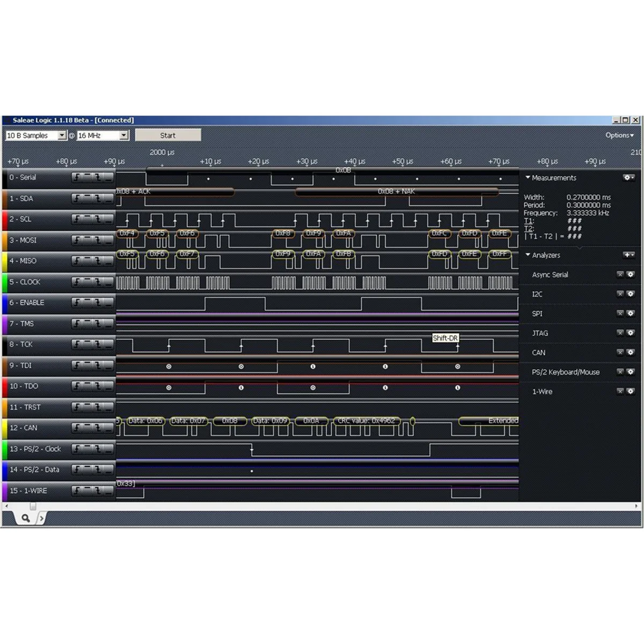The height and width of the screenshot is (644, 644).
Task: Click the horizontal scrollbar thumb under channels
Action: click(33, 506)
